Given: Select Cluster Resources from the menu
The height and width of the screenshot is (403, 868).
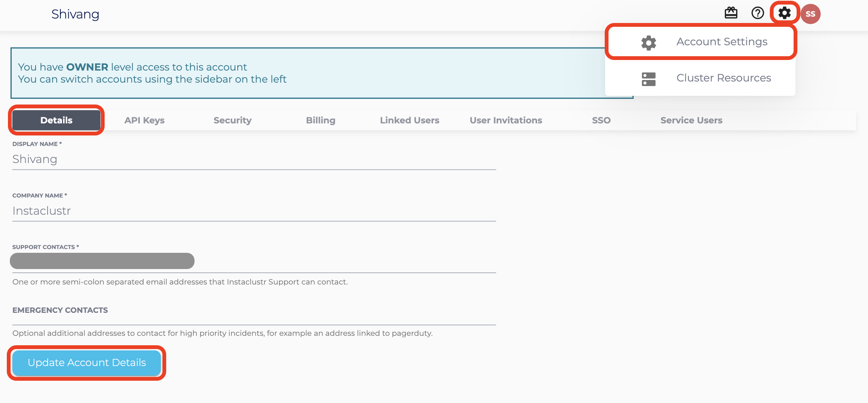Looking at the screenshot, I should [x=724, y=78].
